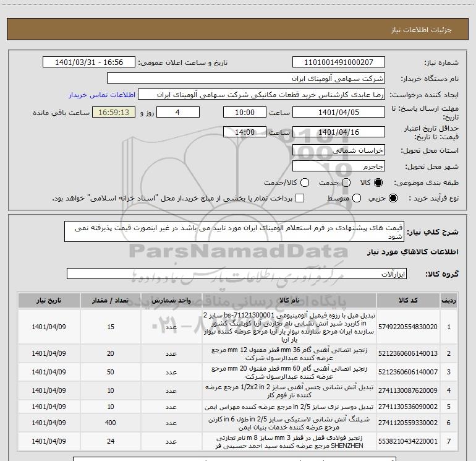This screenshot has width=476, height=461.
Task: Click row 5 item name تبدیل دوسر نری
Action: pyautogui.click(x=289, y=407)
